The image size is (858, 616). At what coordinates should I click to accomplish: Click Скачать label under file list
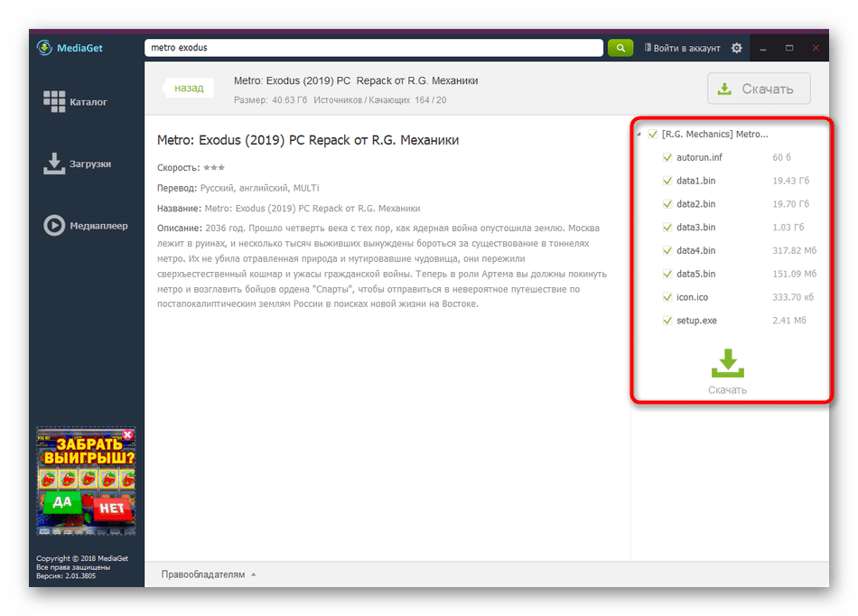tap(727, 390)
